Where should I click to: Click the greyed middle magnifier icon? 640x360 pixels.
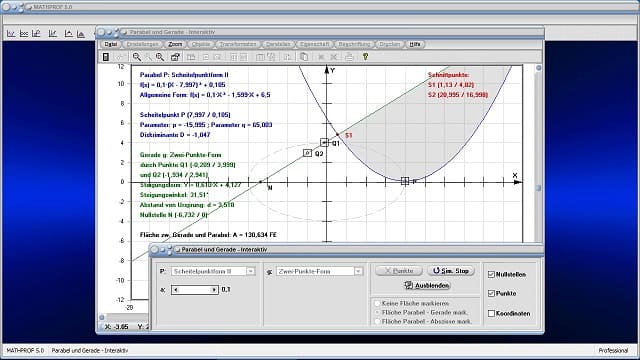click(x=149, y=57)
